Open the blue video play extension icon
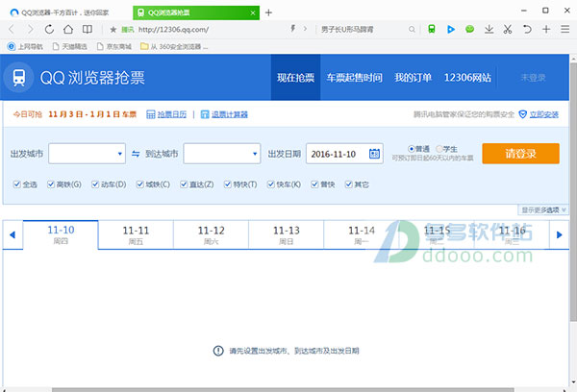The width and height of the screenshot is (577, 392). (x=451, y=29)
